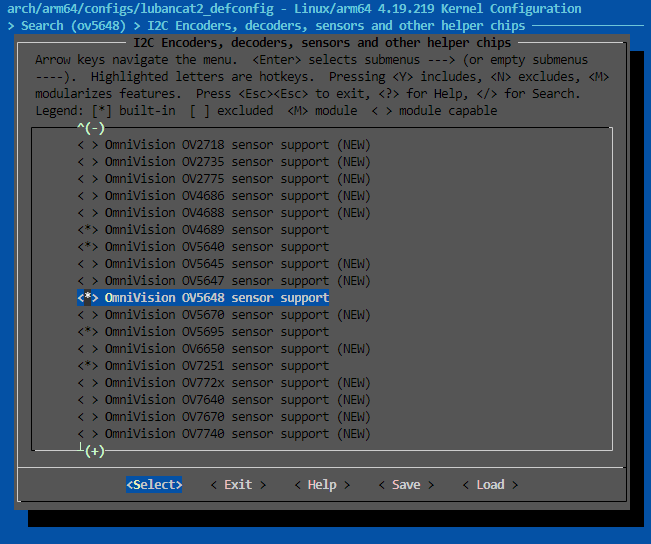This screenshot has width=651, height=544.
Task: Click the I2C Encoders breadcrumb in header
Action: (x=336, y=26)
